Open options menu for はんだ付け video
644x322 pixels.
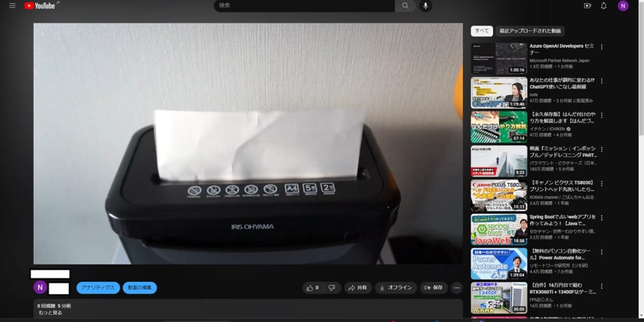pyautogui.click(x=602, y=115)
